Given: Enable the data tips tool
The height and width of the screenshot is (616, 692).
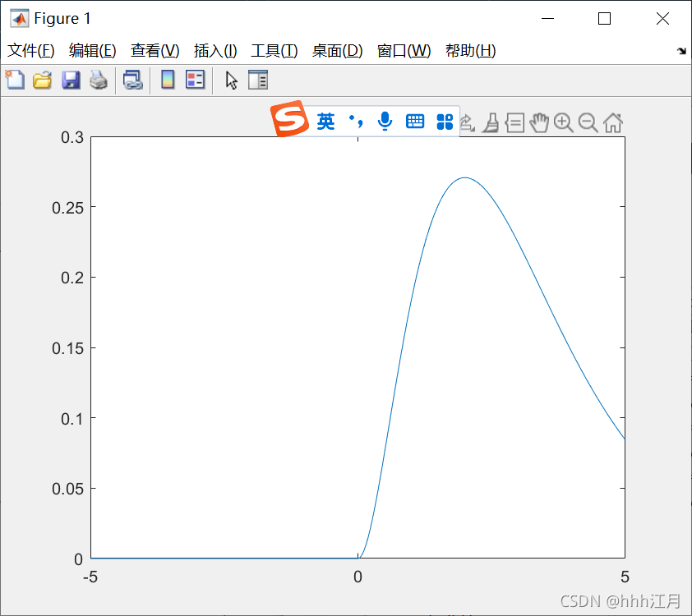Looking at the screenshot, I should tap(514, 123).
